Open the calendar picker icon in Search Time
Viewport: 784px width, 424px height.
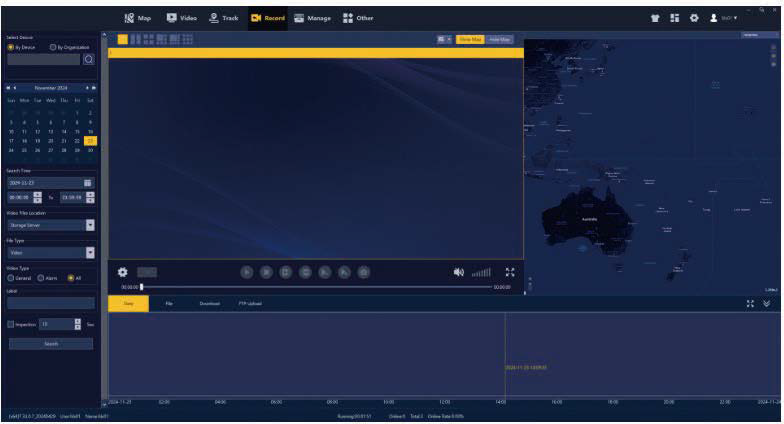(88, 183)
